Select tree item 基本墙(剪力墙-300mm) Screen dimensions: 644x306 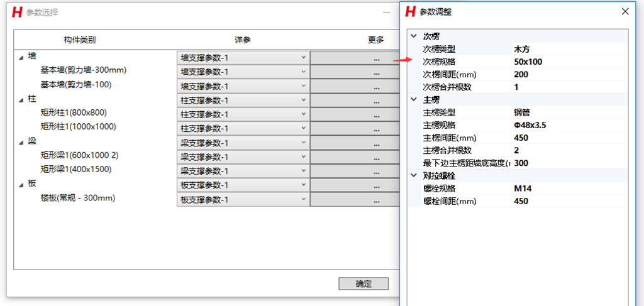[84, 70]
